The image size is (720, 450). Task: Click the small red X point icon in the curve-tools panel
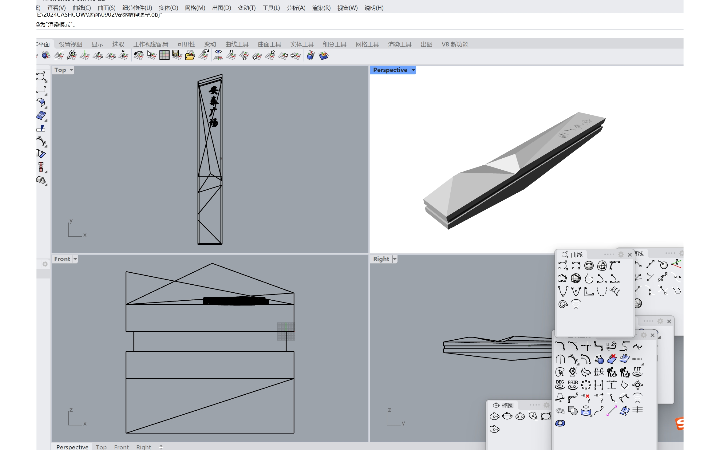[x=586, y=398]
